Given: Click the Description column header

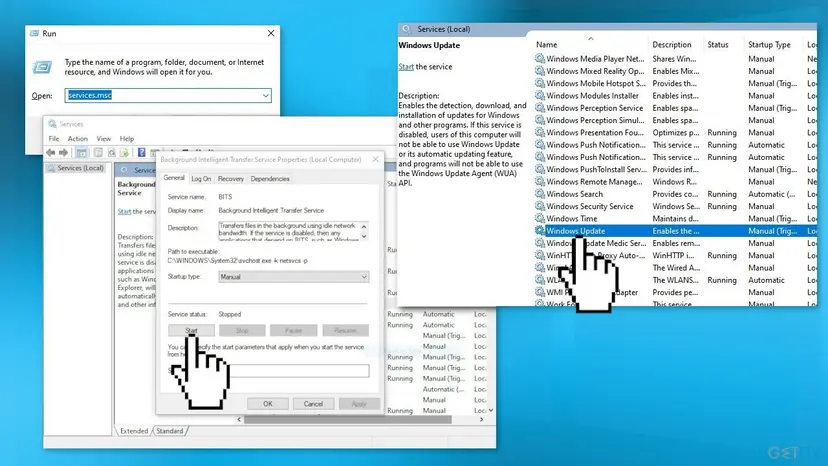Looking at the screenshot, I should tap(672, 44).
